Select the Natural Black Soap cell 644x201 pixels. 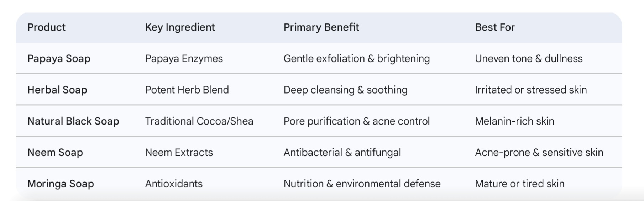click(73, 121)
